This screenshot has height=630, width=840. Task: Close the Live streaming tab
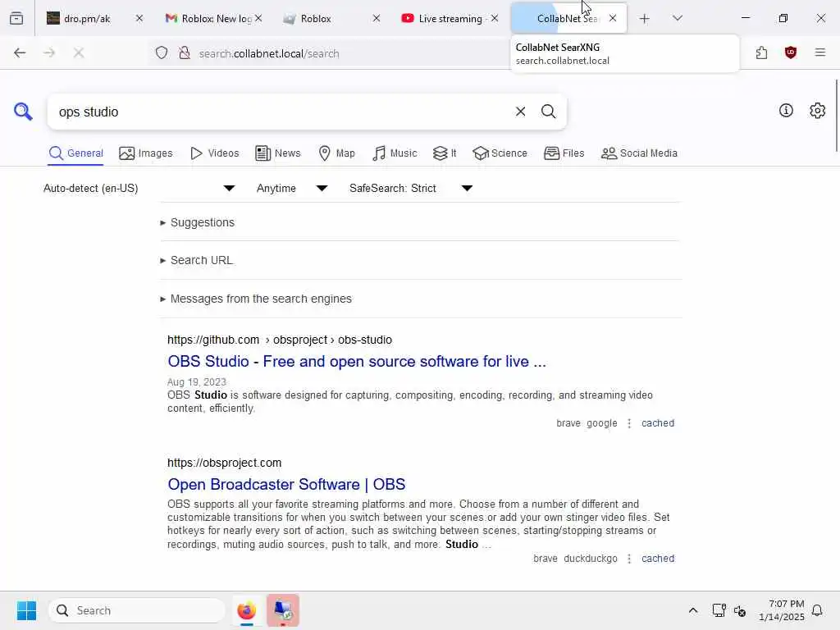[495, 18]
